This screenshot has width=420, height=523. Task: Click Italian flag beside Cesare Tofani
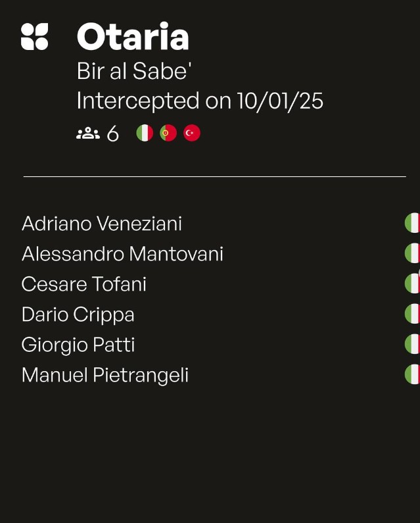coord(412,284)
